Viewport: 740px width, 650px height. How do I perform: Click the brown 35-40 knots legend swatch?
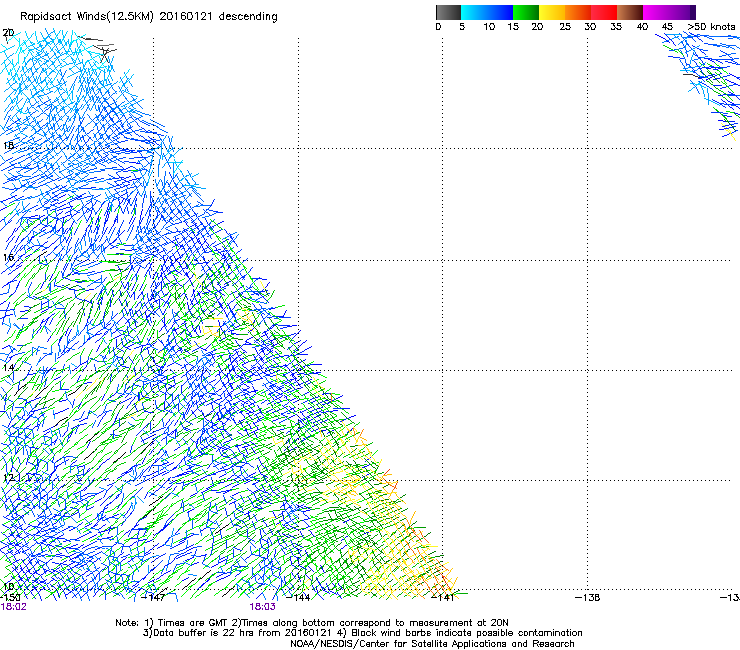pyautogui.click(x=630, y=12)
